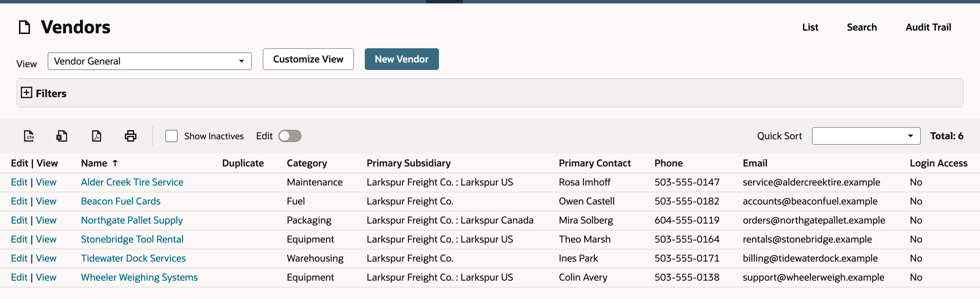
Task: Click the Login Access column header
Action: click(938, 163)
